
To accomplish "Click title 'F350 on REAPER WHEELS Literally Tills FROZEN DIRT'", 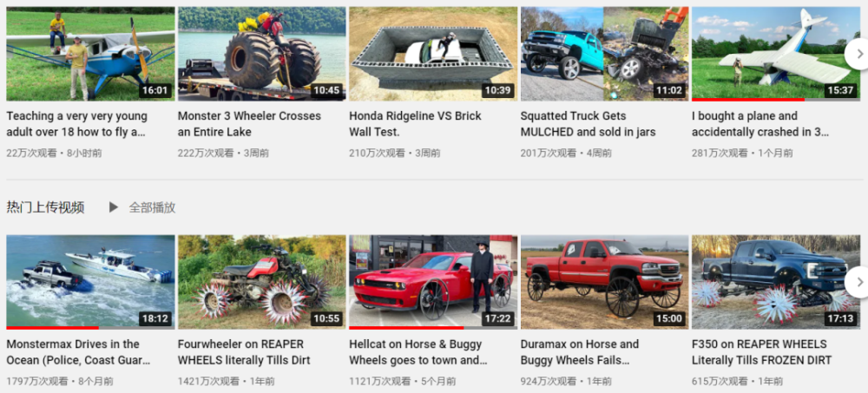I will point(762,352).
